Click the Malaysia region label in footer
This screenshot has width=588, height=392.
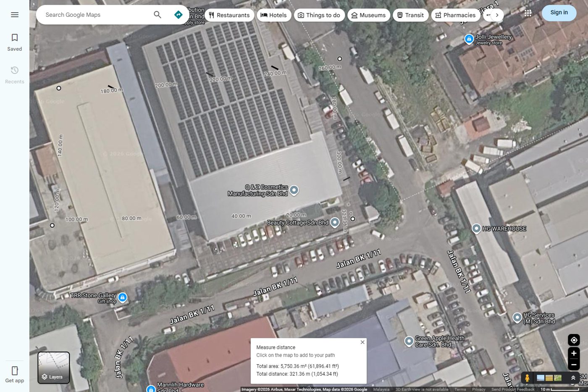point(381,389)
